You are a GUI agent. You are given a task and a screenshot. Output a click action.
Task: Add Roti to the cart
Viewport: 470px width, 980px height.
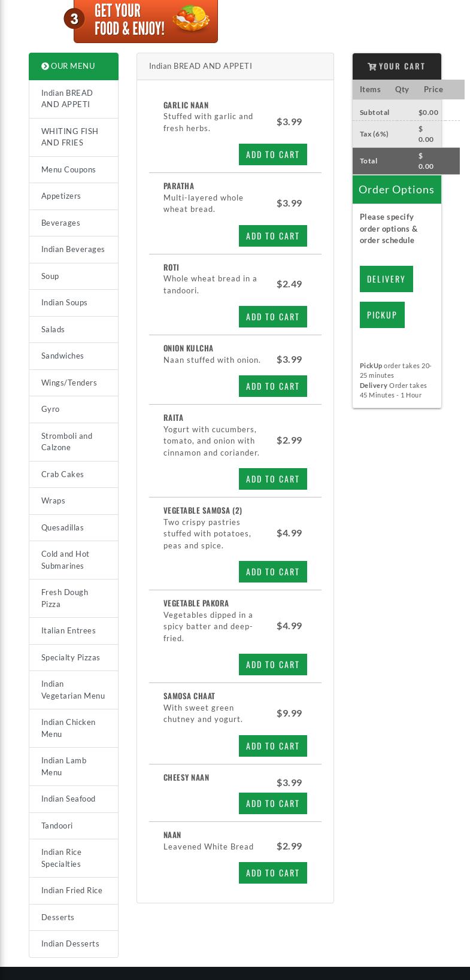[x=272, y=317]
